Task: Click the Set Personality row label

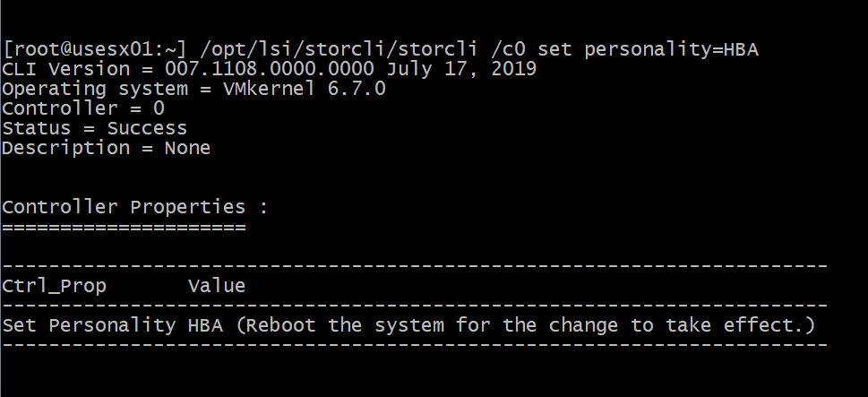Action: (x=89, y=325)
